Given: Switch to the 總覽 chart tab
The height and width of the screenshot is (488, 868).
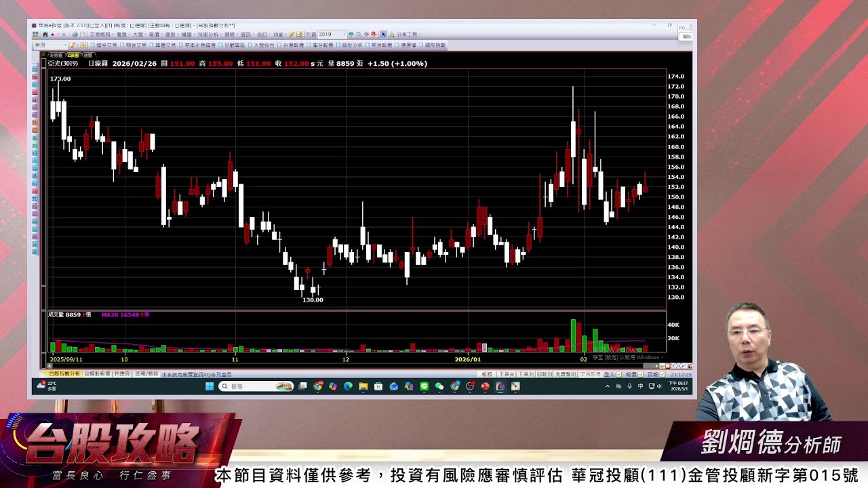Looking at the screenshot, I should click(x=87, y=55).
